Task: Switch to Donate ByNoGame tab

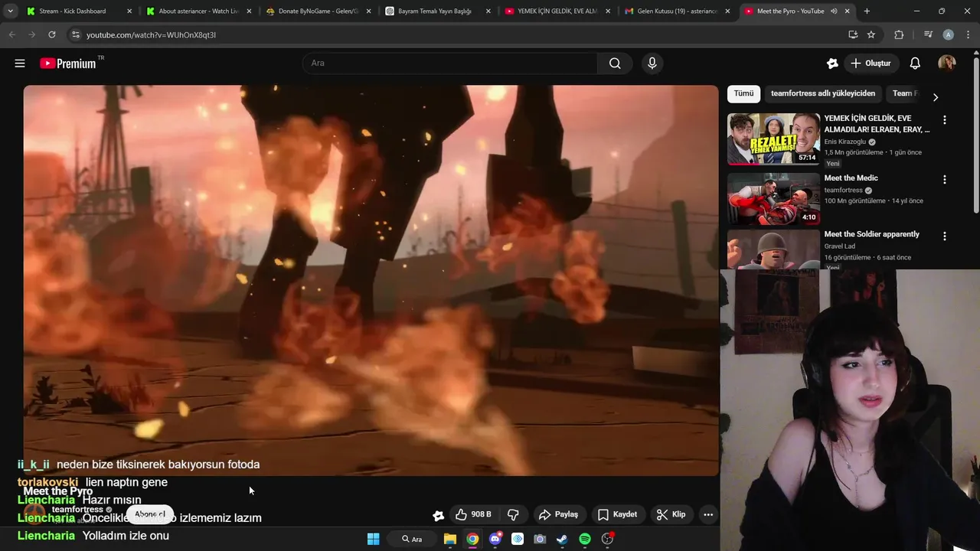Action: (318, 11)
